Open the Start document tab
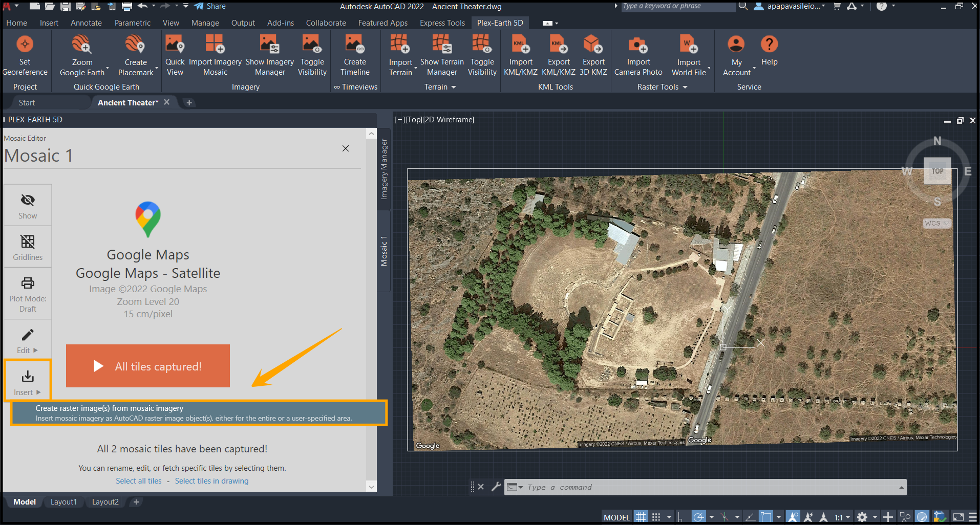Image resolution: width=980 pixels, height=525 pixels. coord(27,103)
